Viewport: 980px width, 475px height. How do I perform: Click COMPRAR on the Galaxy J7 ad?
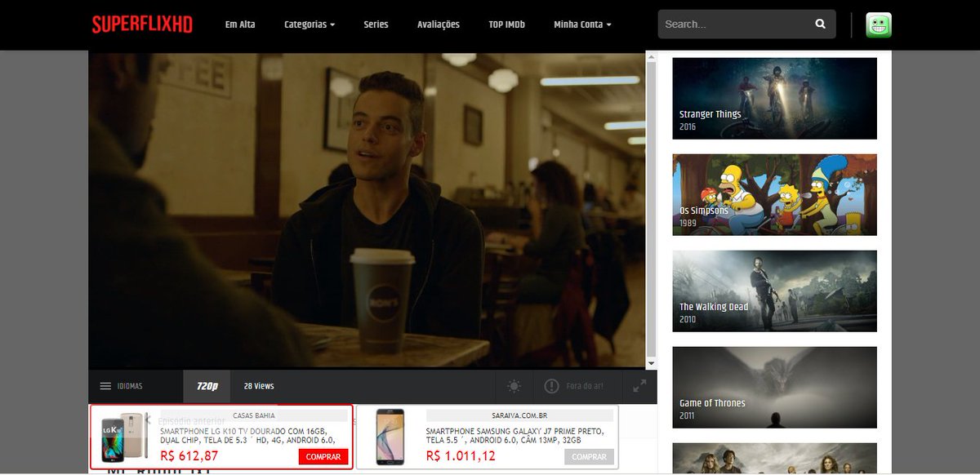point(589,457)
